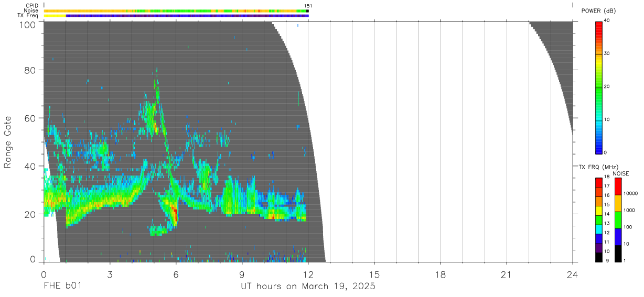
Task: Click the 6 tick on UT hours axis
Action: (x=176, y=274)
